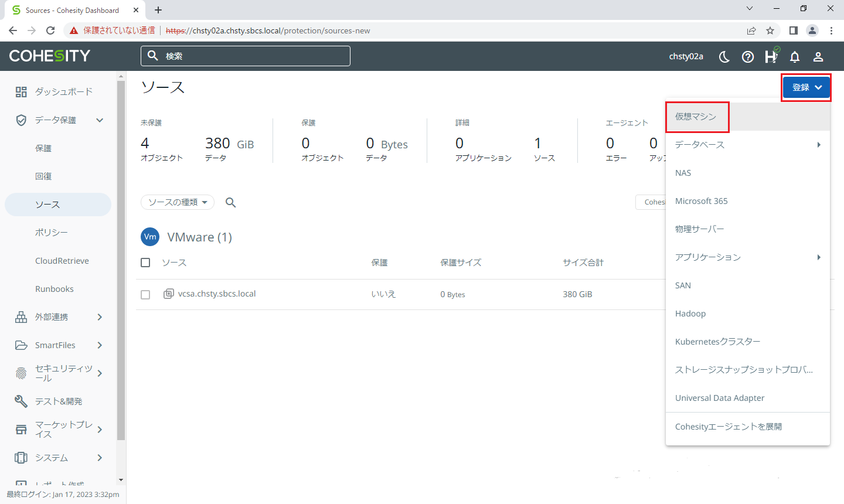This screenshot has height=504, width=844.
Task: Select ソース in the sidebar
Action: coord(59,205)
